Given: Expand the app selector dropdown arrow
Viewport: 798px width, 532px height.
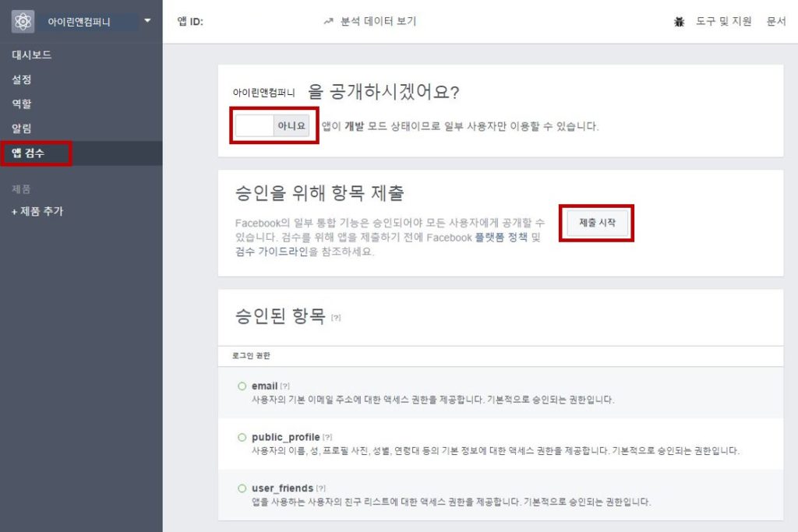Looking at the screenshot, I should (x=147, y=21).
